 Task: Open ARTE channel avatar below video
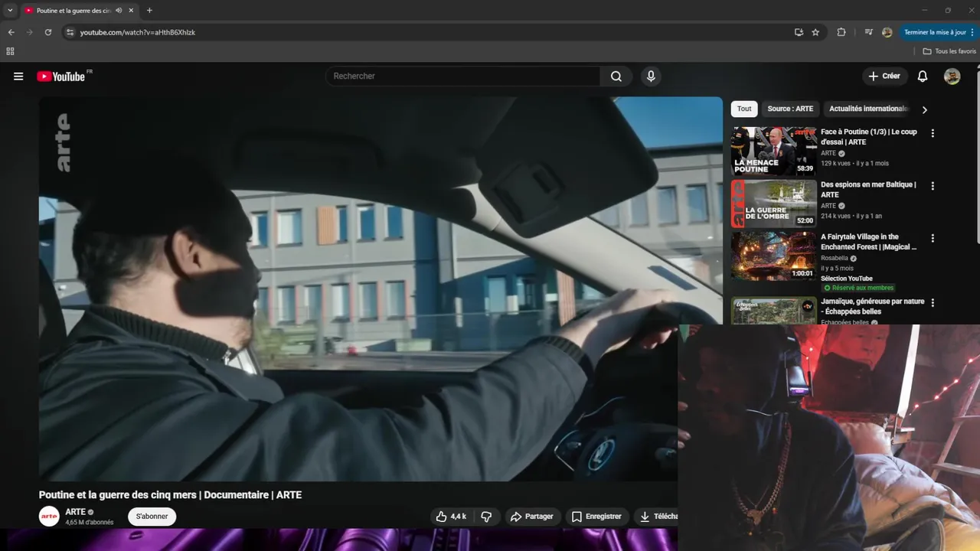(49, 517)
